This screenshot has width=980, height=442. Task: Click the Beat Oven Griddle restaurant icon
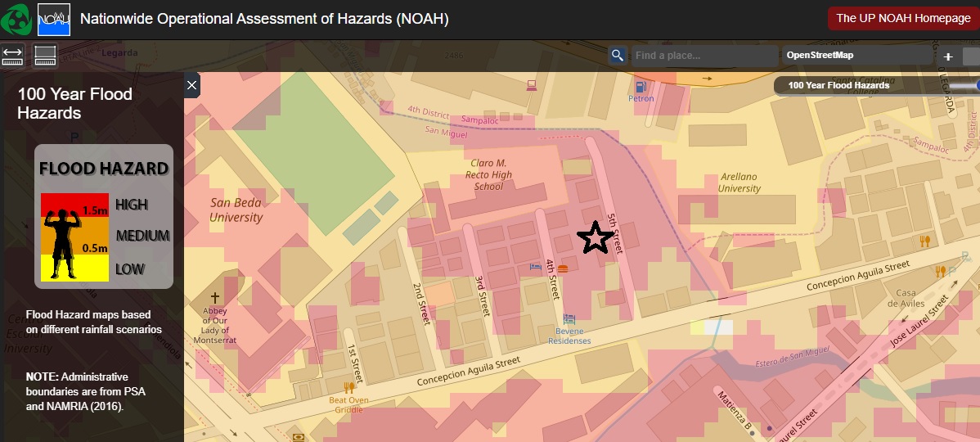click(x=349, y=387)
